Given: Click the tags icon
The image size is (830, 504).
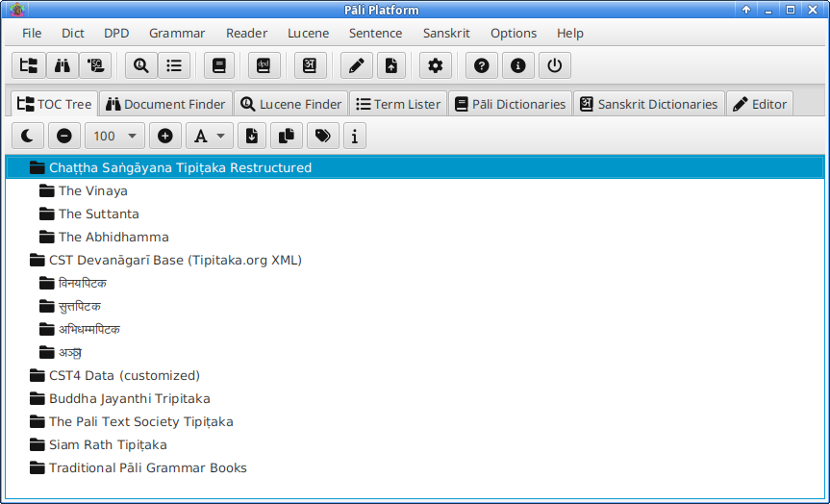Looking at the screenshot, I should click(x=323, y=136).
